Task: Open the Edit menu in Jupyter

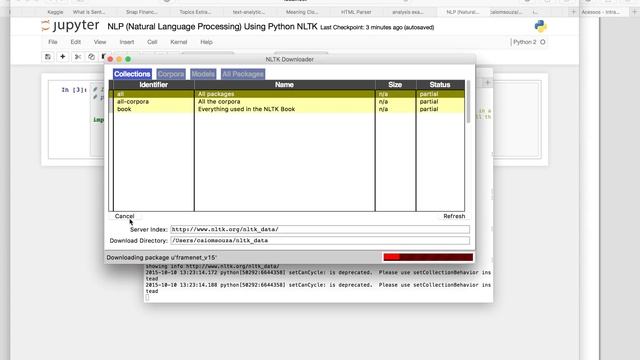Action: pos(76,42)
